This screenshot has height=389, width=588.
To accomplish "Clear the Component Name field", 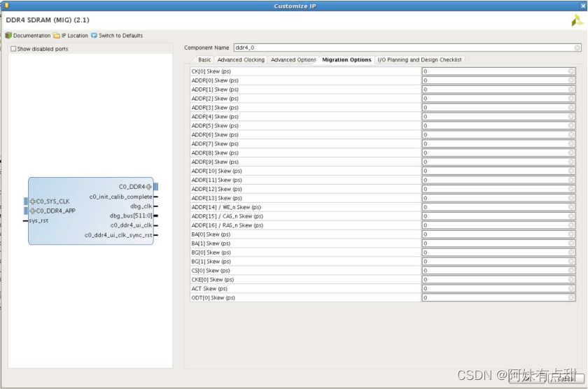I will click(577, 48).
